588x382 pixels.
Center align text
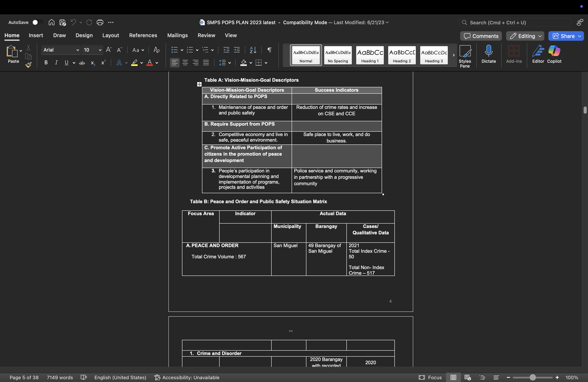pyautogui.click(x=185, y=63)
